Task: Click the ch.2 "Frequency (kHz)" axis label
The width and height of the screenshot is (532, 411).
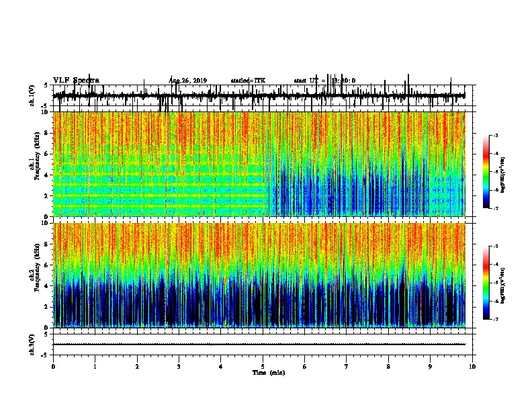Action: tap(37, 267)
